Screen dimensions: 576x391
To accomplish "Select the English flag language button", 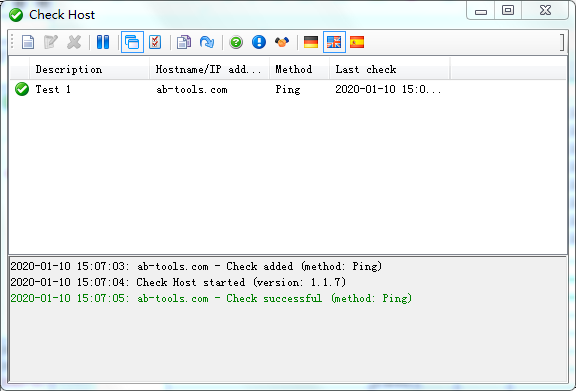I will (334, 42).
